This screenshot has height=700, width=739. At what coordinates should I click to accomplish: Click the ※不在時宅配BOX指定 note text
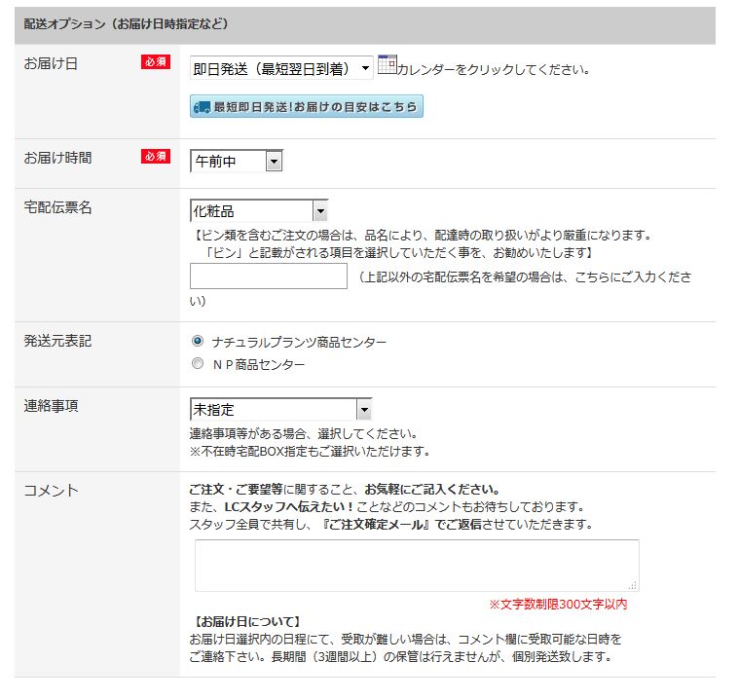310,451
